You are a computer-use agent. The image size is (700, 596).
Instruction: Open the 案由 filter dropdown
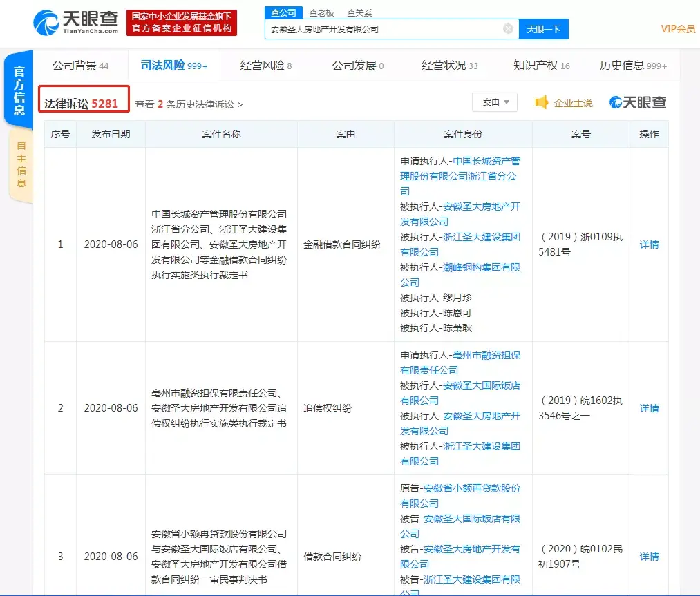495,102
